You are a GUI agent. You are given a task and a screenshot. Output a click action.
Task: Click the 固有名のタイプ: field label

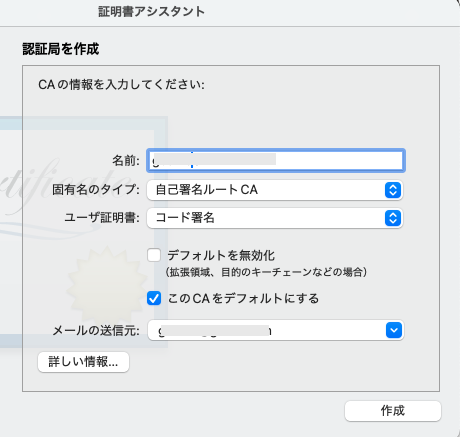[x=96, y=190]
